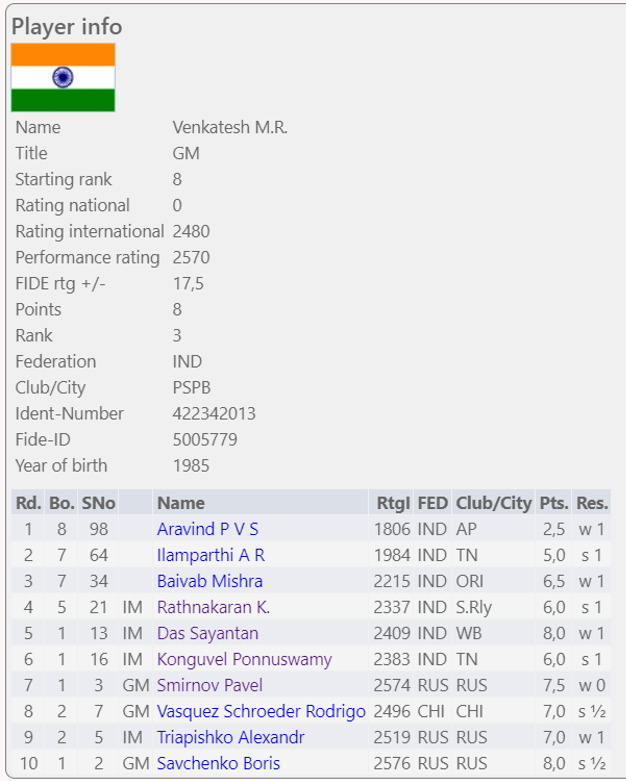This screenshot has height=781, width=626.
Task: Open Vasquez Schroeder Rodrigo's page
Action: click(261, 711)
